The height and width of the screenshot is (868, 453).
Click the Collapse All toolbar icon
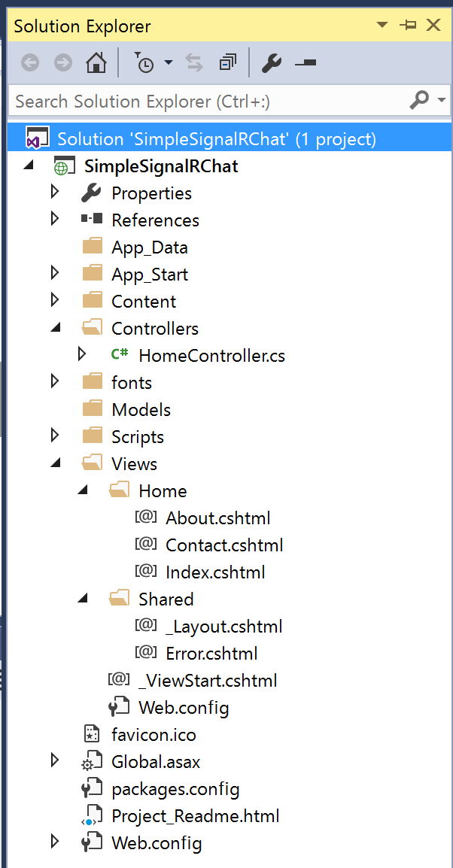(x=227, y=62)
